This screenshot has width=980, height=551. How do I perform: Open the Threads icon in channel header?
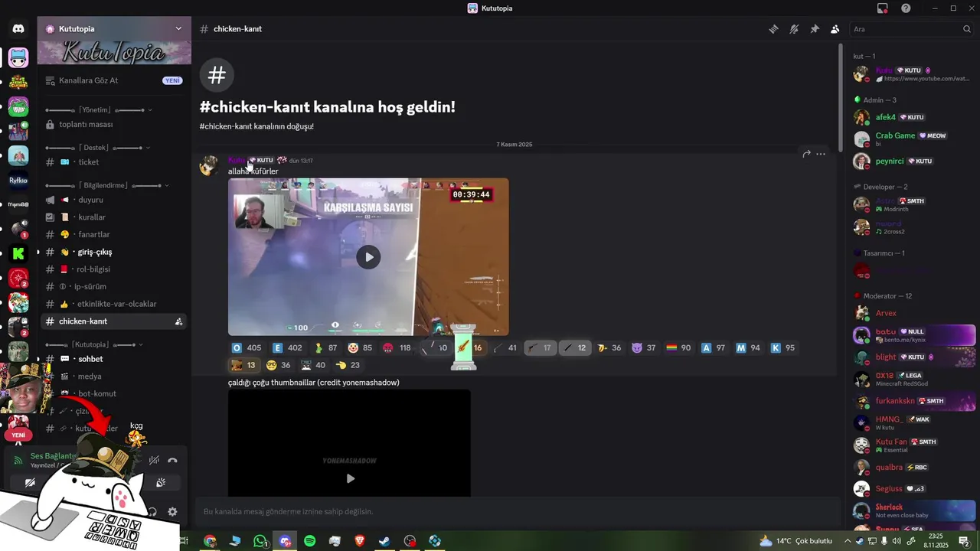[774, 29]
